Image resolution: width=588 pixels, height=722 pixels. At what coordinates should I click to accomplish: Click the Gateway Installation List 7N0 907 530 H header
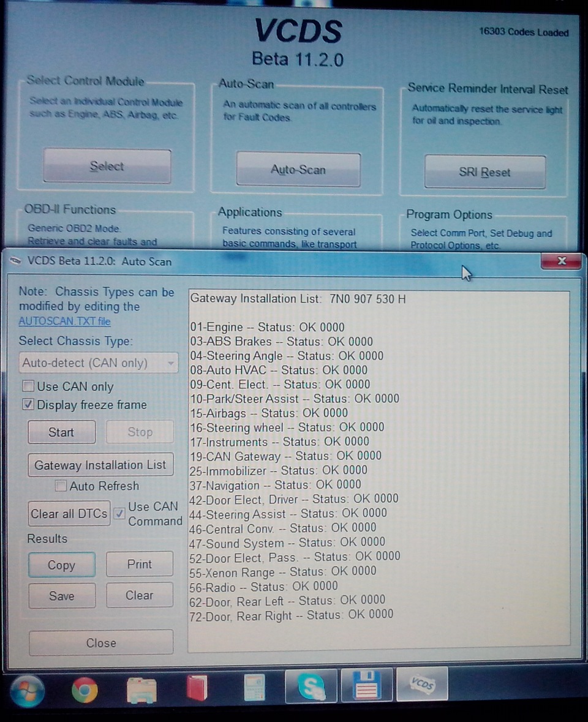click(298, 298)
